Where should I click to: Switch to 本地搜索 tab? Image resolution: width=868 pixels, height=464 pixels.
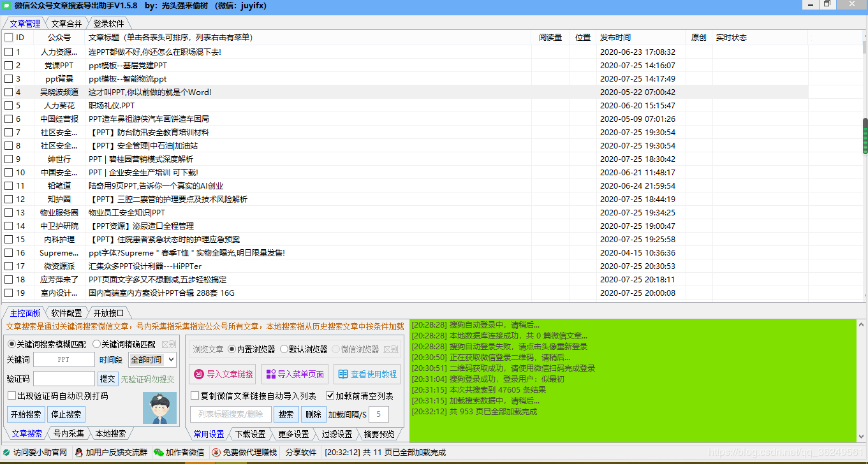[110, 433]
